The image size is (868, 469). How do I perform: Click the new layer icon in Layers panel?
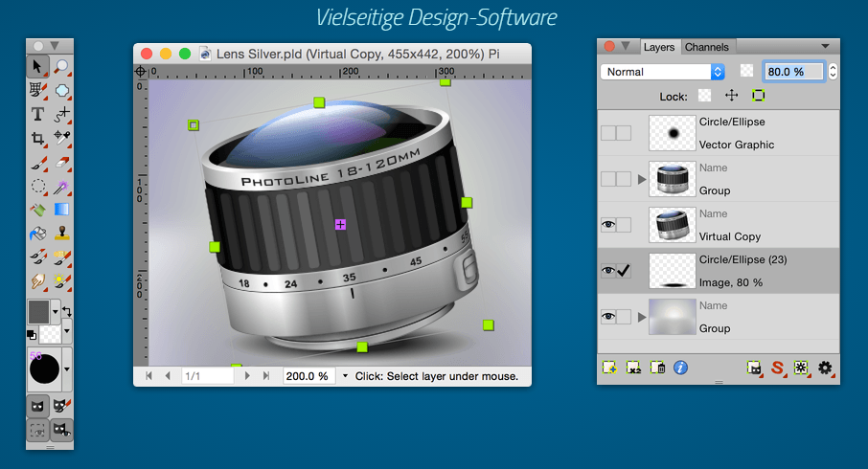[x=609, y=368]
